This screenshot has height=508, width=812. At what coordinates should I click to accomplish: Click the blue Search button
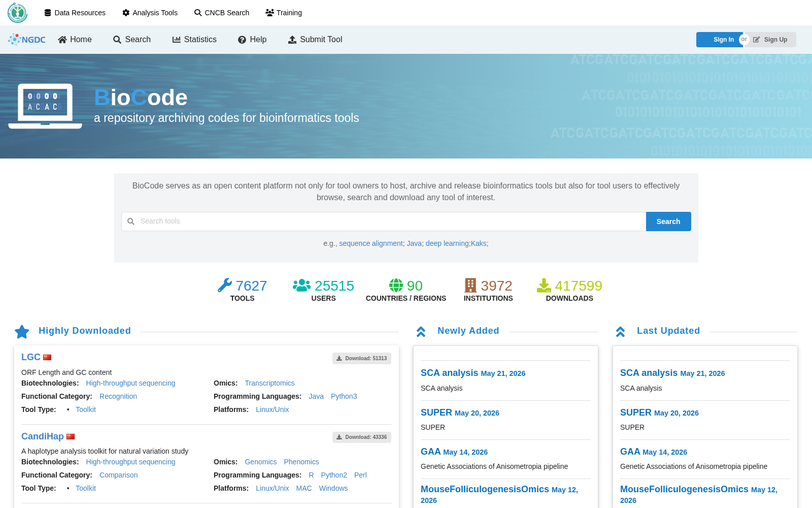pos(668,221)
